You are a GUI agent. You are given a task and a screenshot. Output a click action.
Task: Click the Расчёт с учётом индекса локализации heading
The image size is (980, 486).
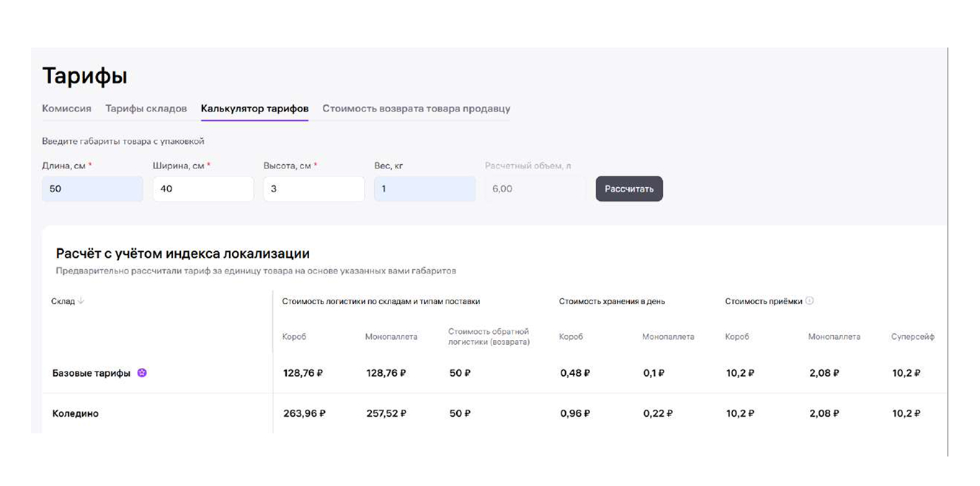183,253
